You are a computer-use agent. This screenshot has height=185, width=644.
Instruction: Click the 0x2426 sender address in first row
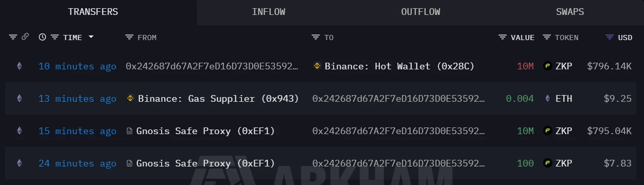[x=212, y=66]
